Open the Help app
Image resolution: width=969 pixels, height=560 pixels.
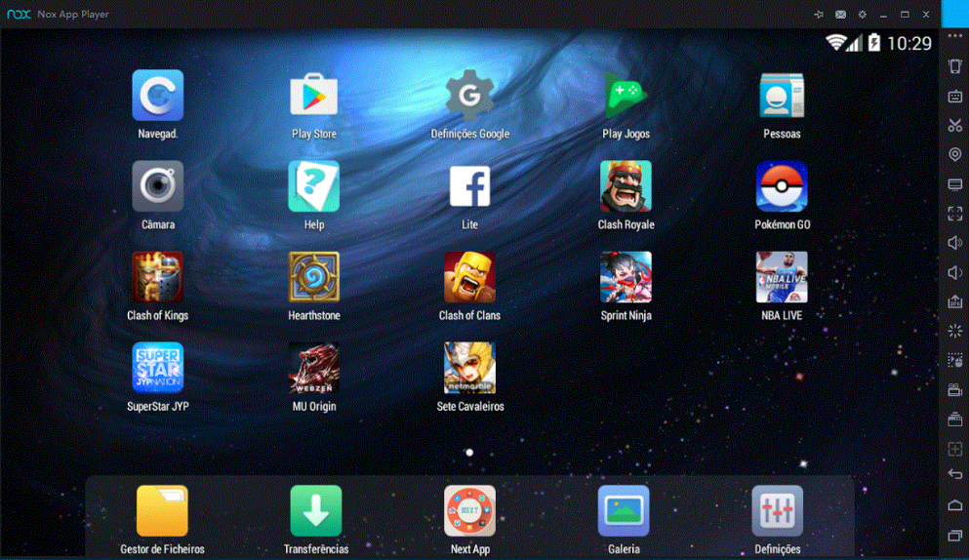pos(314,186)
